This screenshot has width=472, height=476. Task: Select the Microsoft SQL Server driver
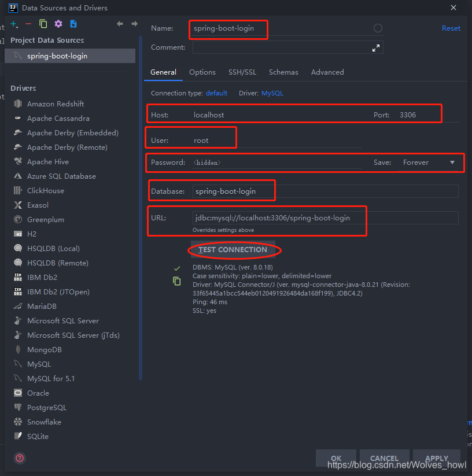[63, 321]
